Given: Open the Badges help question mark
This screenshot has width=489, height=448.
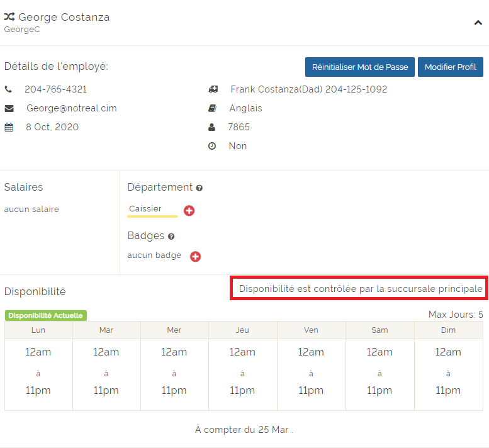Looking at the screenshot, I should 171,237.
